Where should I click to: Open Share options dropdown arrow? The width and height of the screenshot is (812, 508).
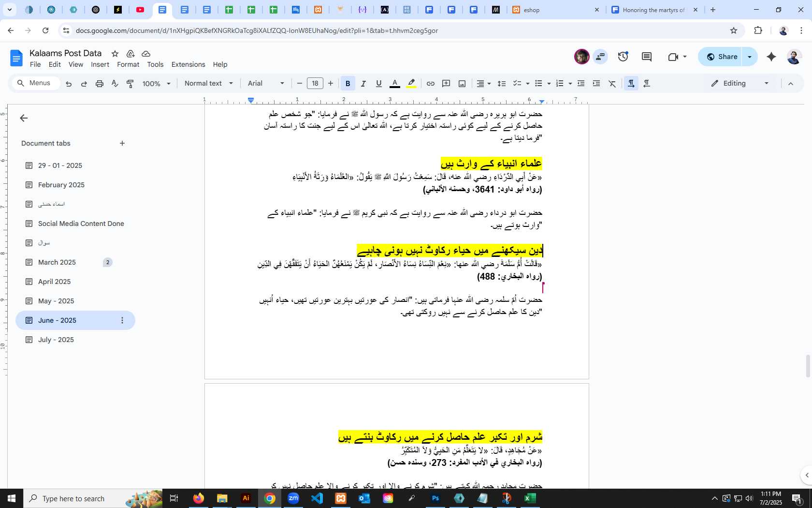(x=750, y=57)
